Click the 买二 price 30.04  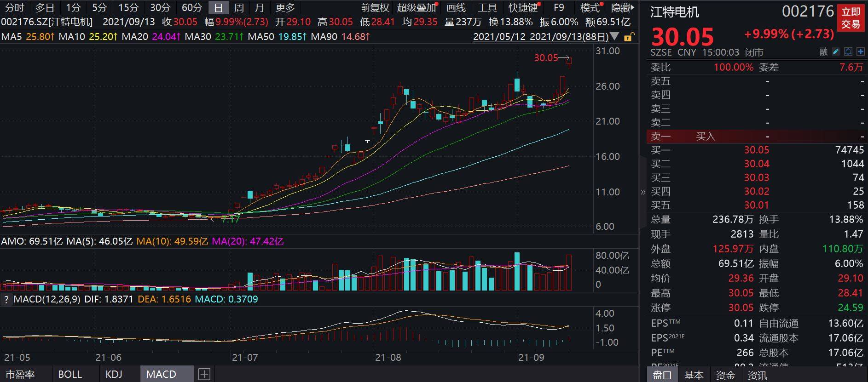(x=757, y=164)
